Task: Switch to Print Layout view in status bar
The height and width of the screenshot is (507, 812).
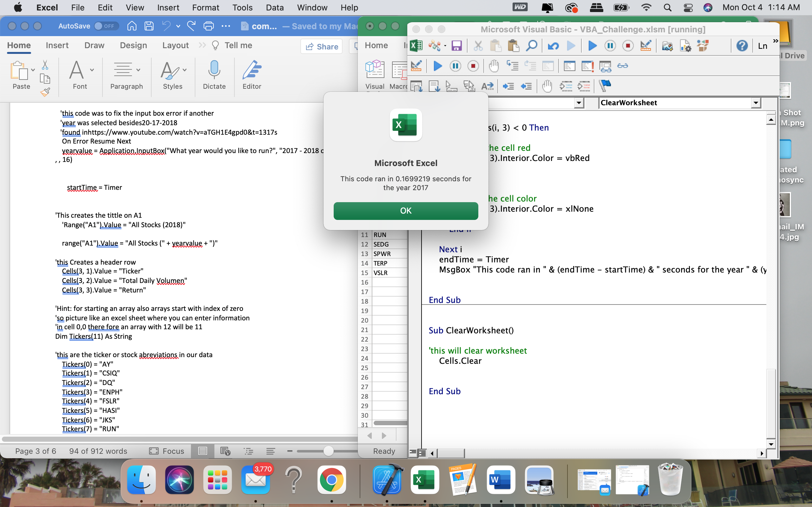Action: point(203,451)
